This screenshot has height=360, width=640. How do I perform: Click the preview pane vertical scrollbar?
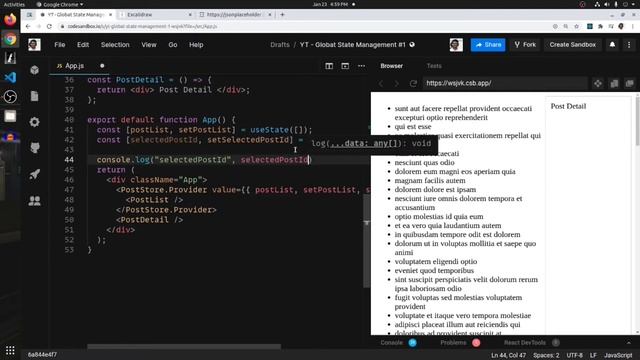pos(637,121)
